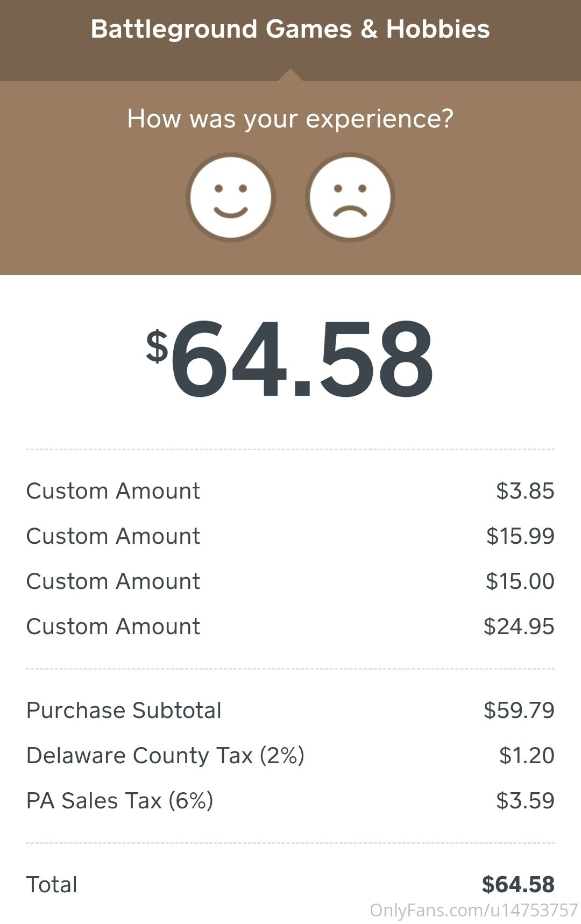
Task: Rate experience with the happy smiley face
Action: pos(231,197)
